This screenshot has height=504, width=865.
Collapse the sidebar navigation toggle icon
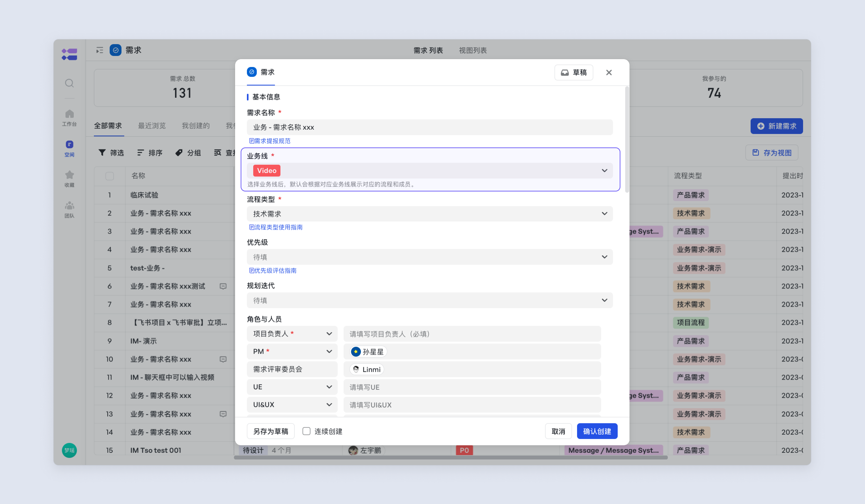pos(100,50)
